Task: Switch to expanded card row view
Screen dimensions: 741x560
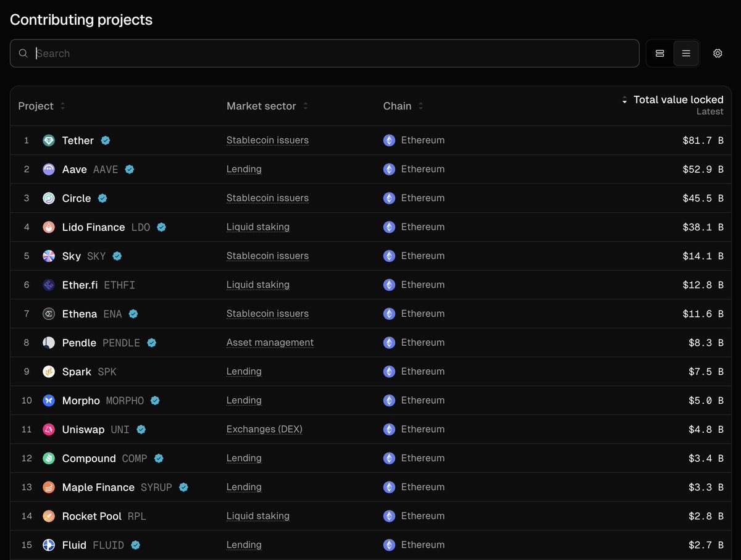Action: (x=660, y=54)
